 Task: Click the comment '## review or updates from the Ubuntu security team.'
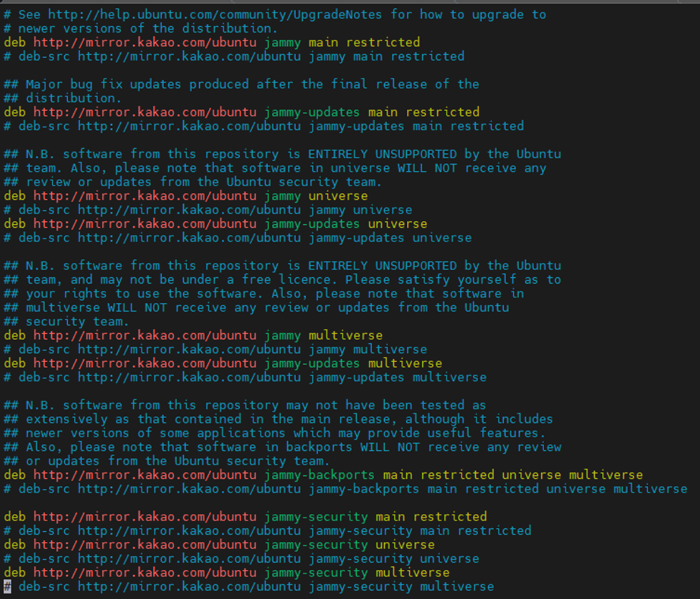click(193, 181)
